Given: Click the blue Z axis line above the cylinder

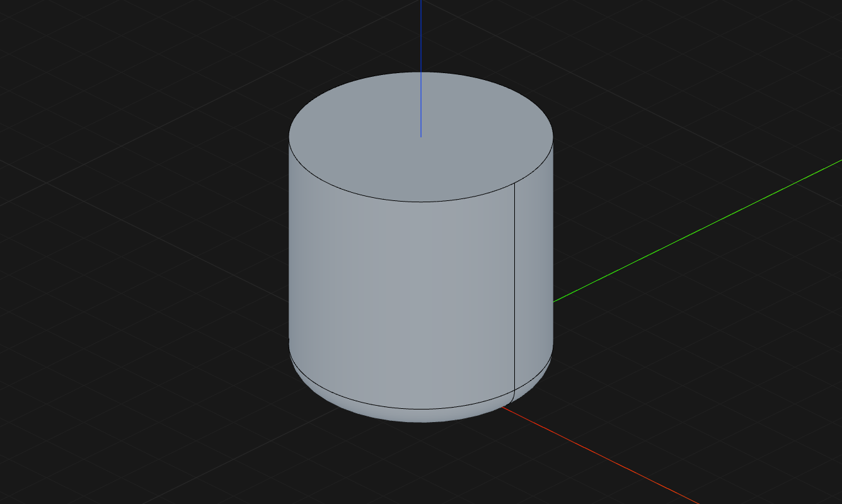Looking at the screenshot, I should [x=421, y=38].
